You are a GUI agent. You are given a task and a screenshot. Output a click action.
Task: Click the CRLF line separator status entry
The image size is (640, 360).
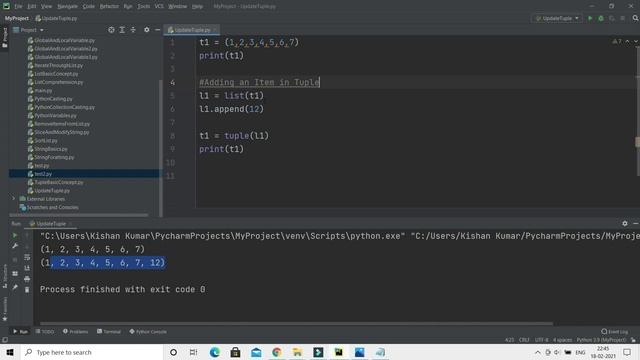coord(524,340)
